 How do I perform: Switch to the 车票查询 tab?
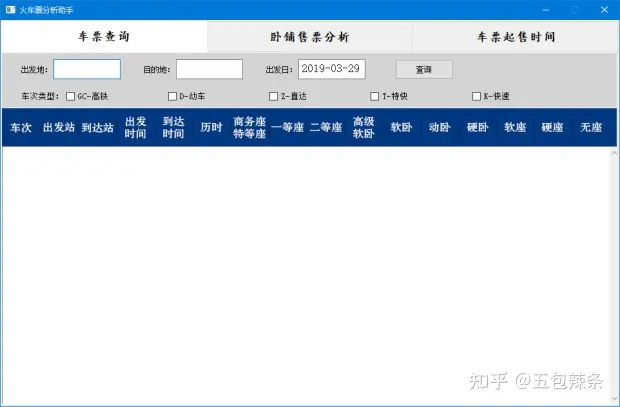[x=104, y=36]
